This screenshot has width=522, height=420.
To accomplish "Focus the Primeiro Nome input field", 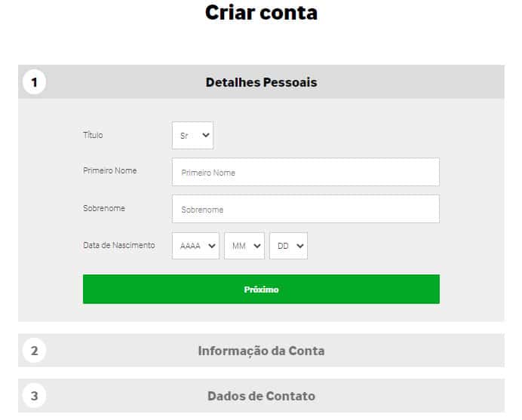I will pyautogui.click(x=306, y=172).
